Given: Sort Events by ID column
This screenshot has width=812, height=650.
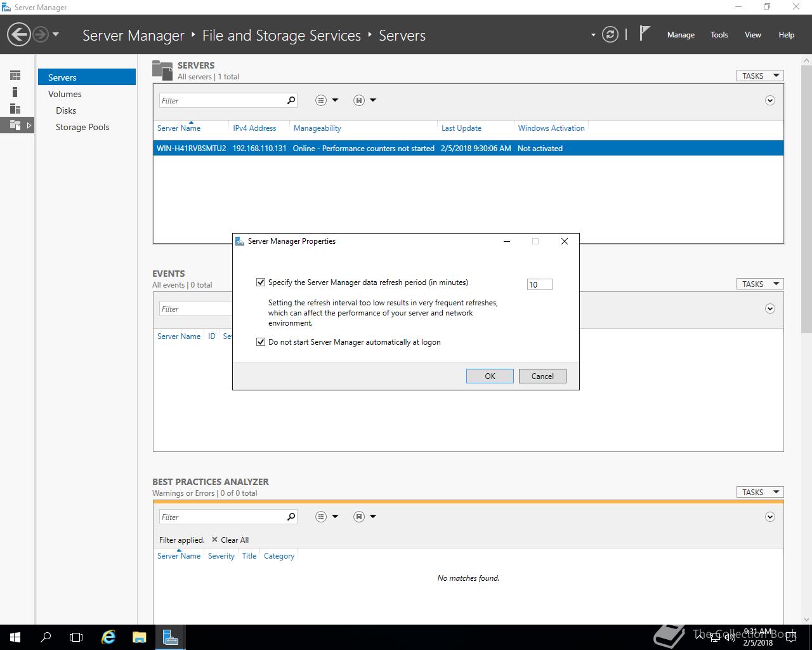Looking at the screenshot, I should tap(212, 336).
